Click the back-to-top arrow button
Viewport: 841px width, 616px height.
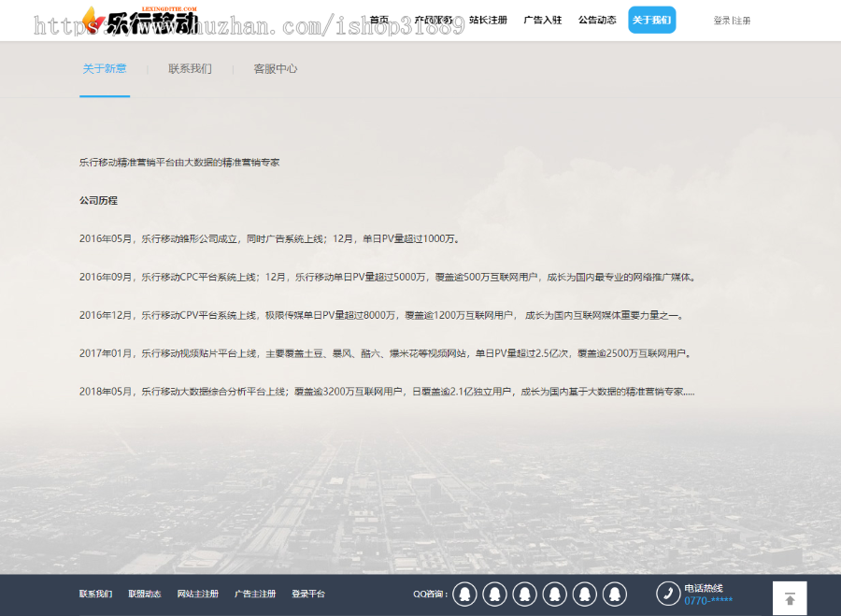pos(790,598)
